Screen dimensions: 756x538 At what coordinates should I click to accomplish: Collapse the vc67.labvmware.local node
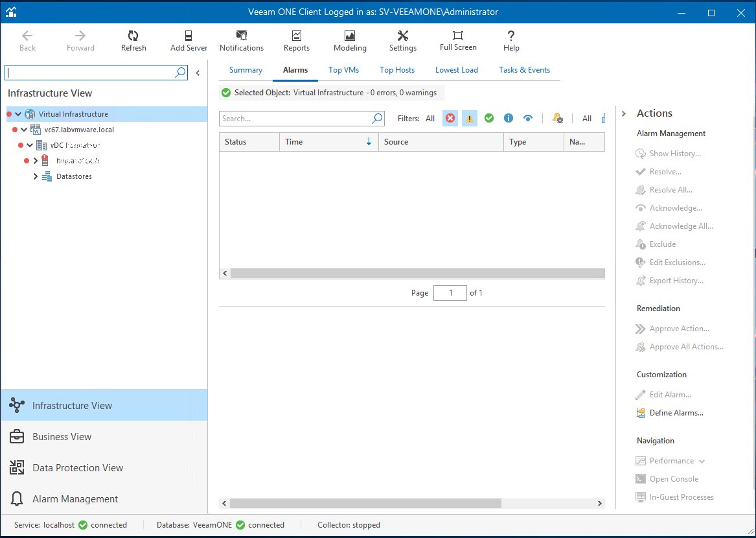pyautogui.click(x=24, y=130)
